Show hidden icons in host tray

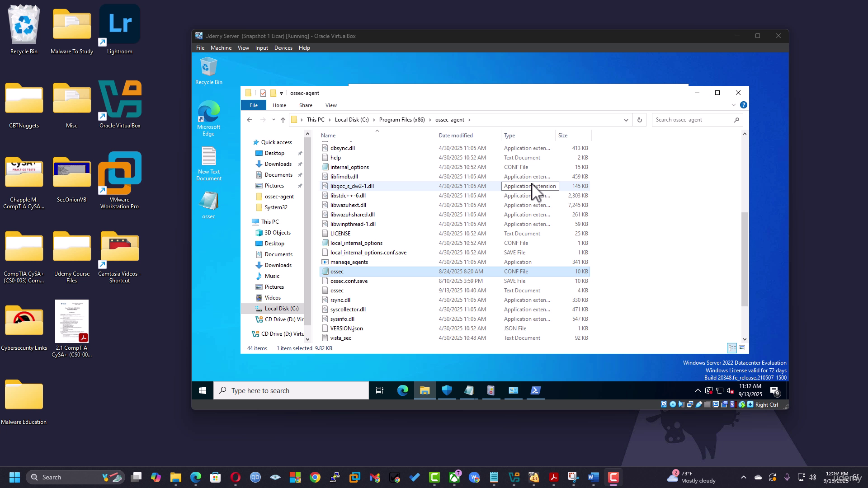pos(743,477)
